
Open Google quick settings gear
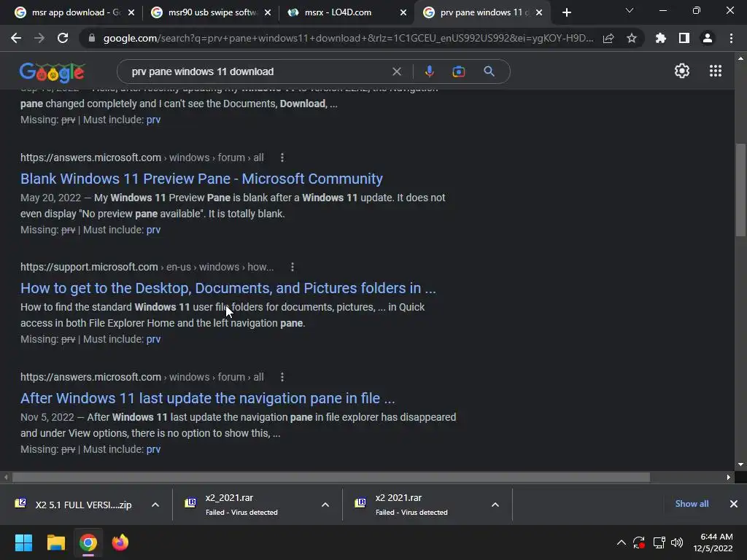pos(682,71)
